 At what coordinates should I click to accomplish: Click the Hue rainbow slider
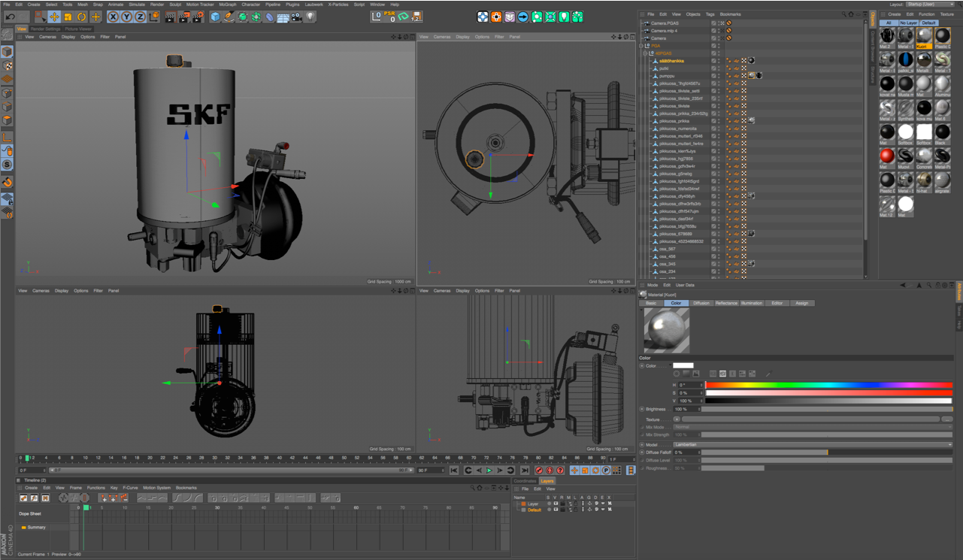(828, 385)
